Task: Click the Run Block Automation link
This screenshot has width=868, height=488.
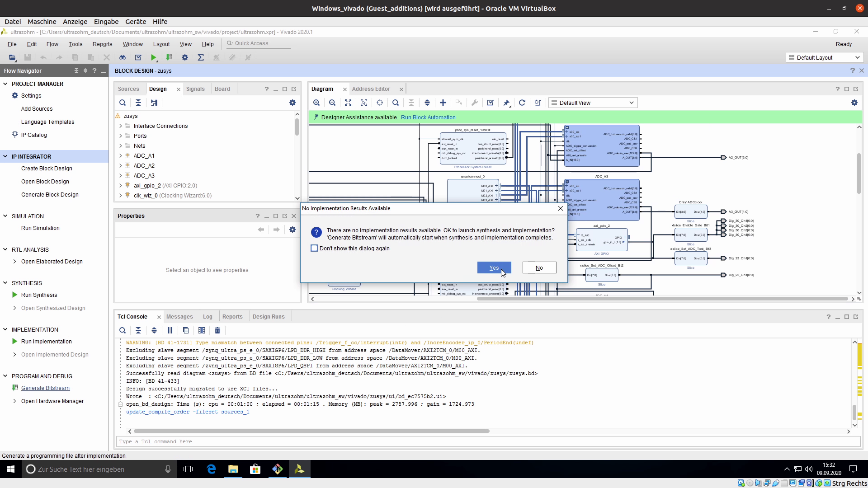Action: coord(428,117)
